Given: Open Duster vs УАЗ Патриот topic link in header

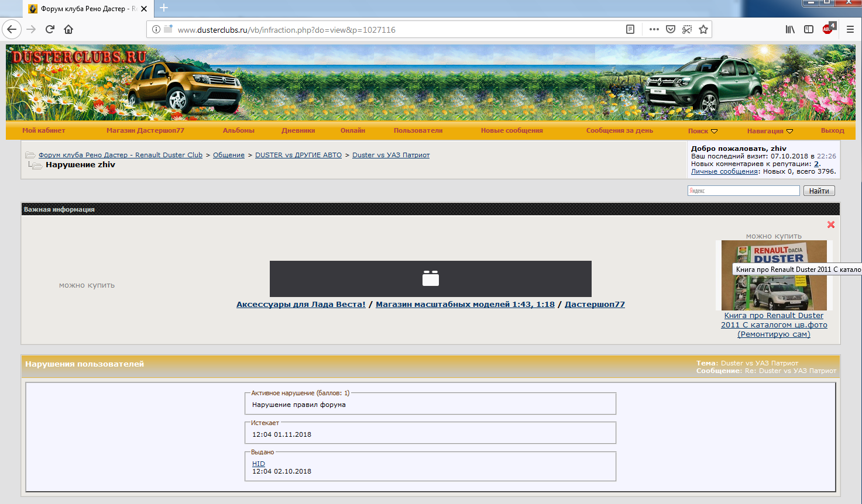Looking at the screenshot, I should pos(760,363).
